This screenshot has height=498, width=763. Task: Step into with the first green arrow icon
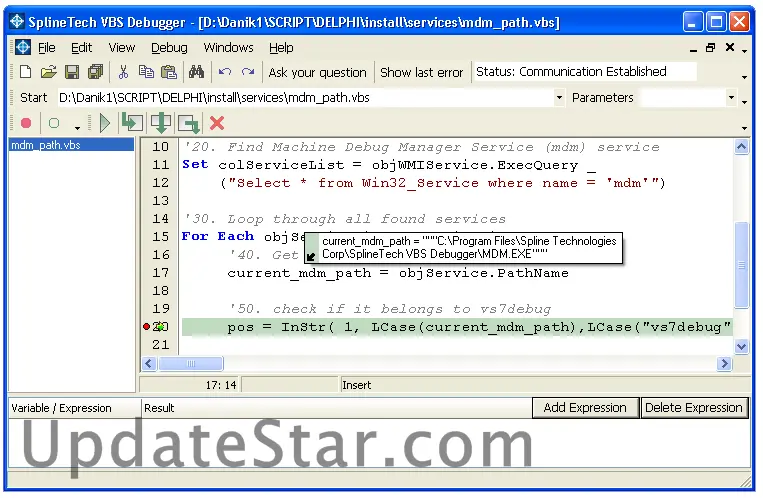coord(132,123)
